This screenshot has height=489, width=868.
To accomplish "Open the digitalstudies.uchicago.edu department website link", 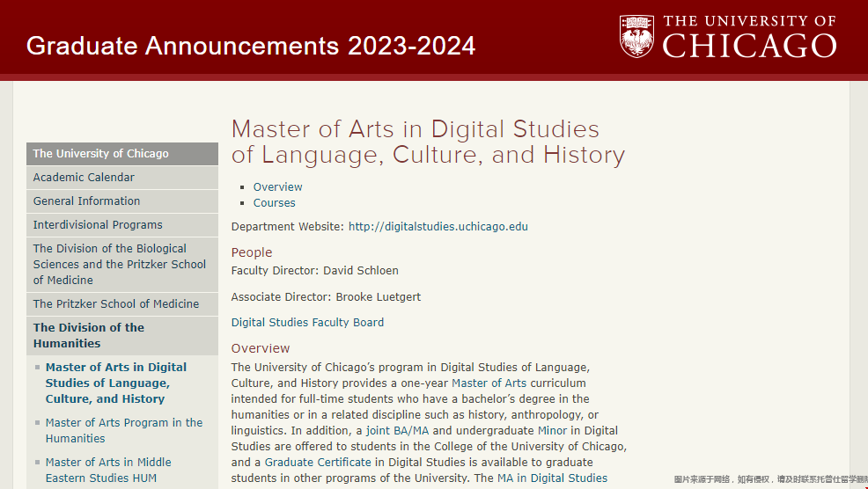I will pos(438,227).
